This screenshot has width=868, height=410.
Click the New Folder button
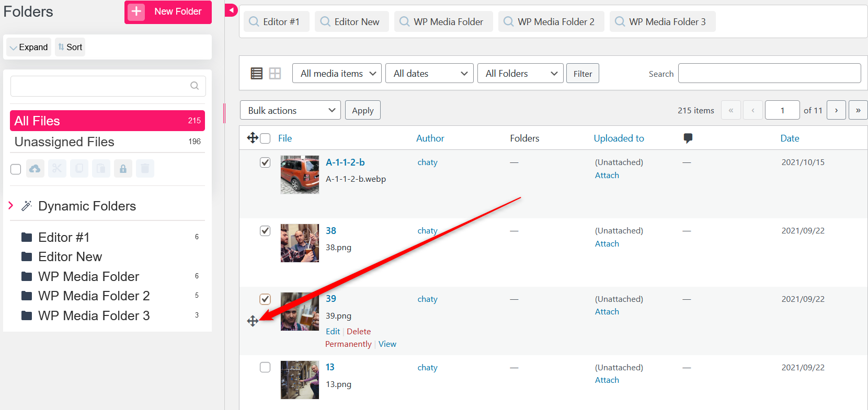click(x=168, y=11)
